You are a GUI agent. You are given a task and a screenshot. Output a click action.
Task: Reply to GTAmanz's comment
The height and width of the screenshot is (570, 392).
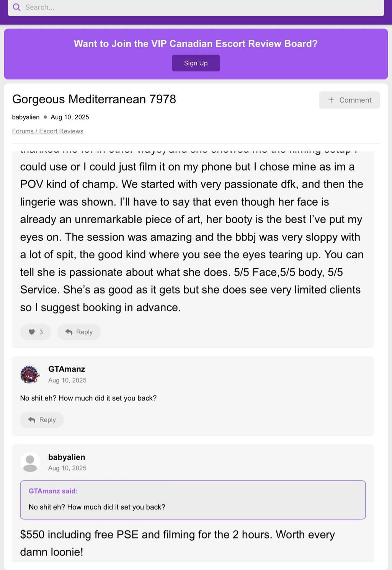point(42,420)
